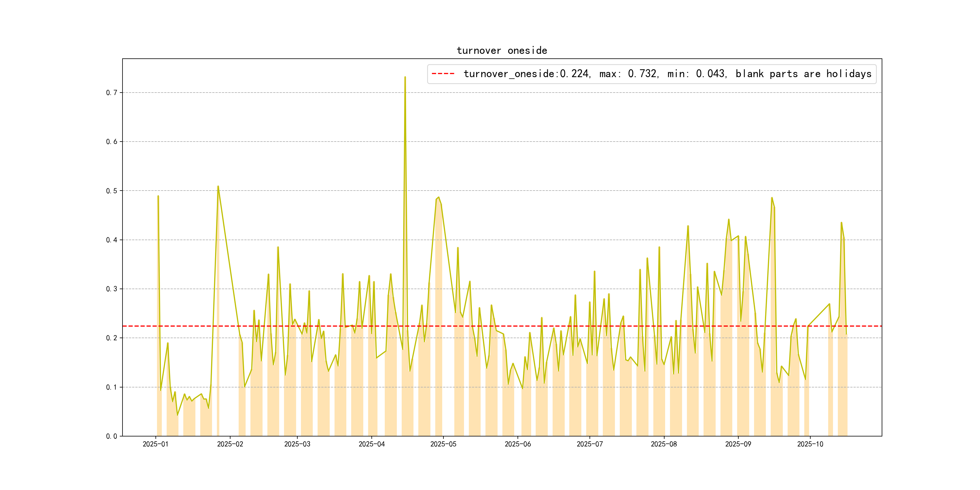Image resolution: width=980 pixels, height=490 pixels.
Task: Click the 2025-08 x-axis tick label
Action: 664,444
